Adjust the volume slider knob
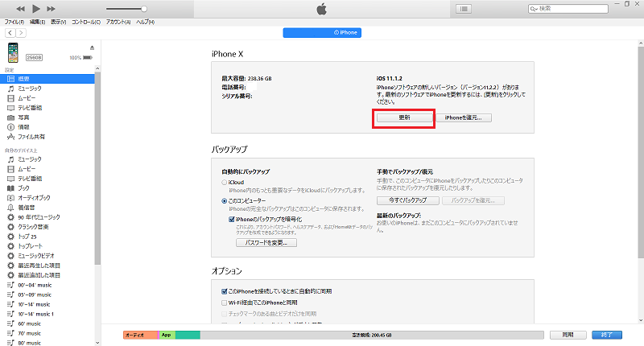 click(144, 9)
